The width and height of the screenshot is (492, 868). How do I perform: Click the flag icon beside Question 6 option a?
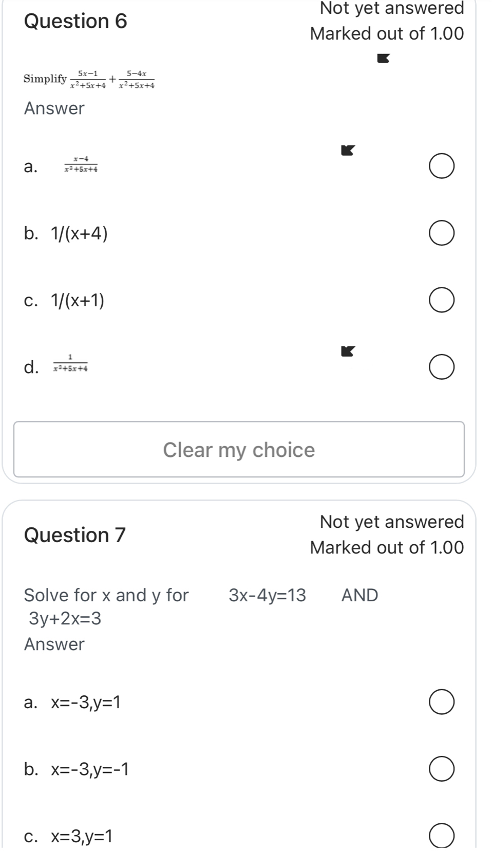point(348,151)
